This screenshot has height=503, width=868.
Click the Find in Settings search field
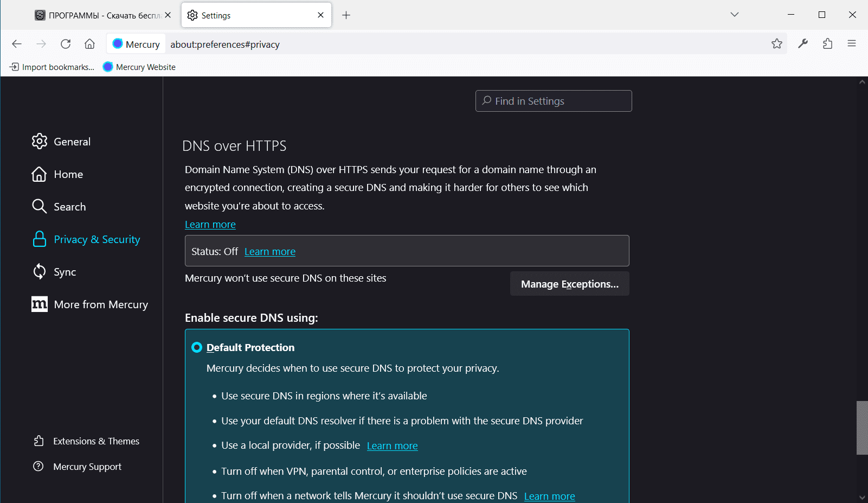(x=554, y=101)
